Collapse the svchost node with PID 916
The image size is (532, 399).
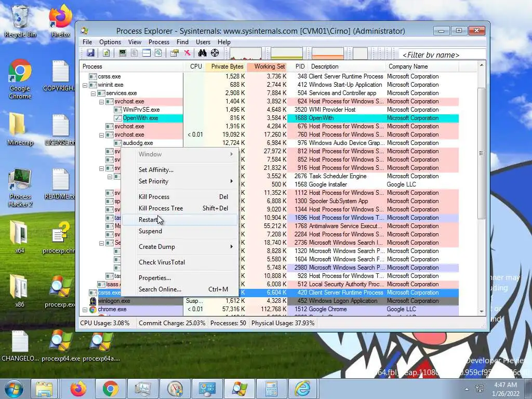[101, 168]
